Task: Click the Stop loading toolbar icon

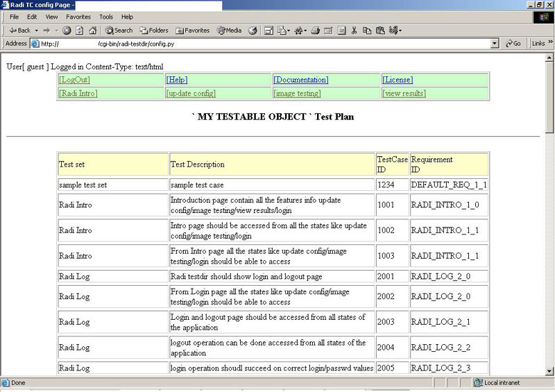Action: point(67,31)
